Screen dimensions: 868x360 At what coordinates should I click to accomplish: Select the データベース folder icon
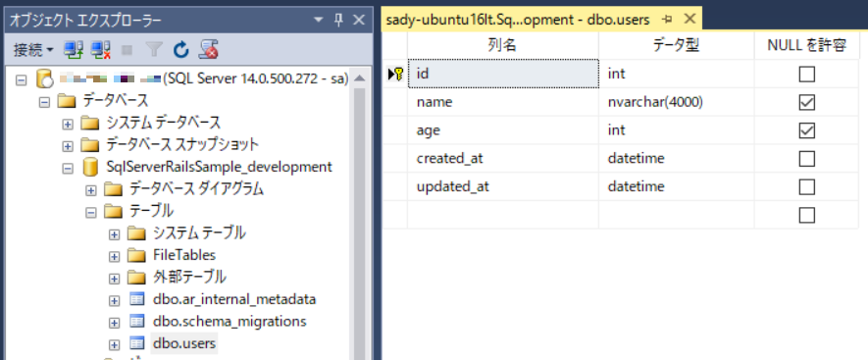pos(67,101)
